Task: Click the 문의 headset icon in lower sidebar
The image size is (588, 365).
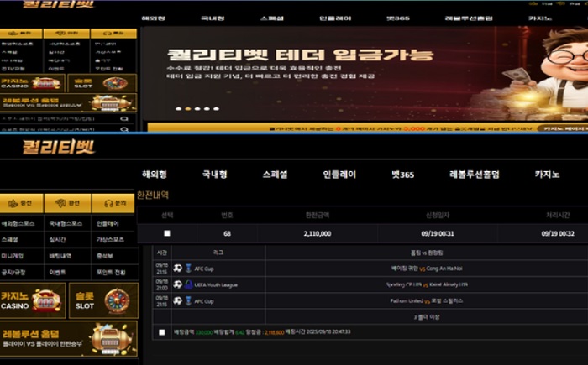Action: [108, 204]
